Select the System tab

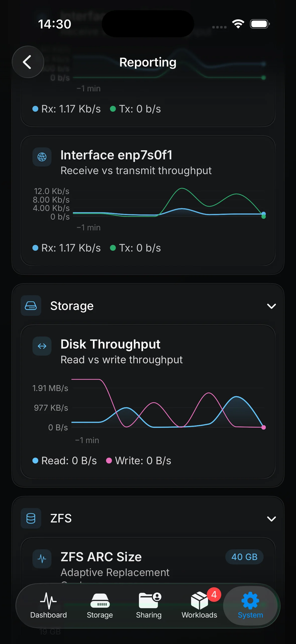(250, 605)
